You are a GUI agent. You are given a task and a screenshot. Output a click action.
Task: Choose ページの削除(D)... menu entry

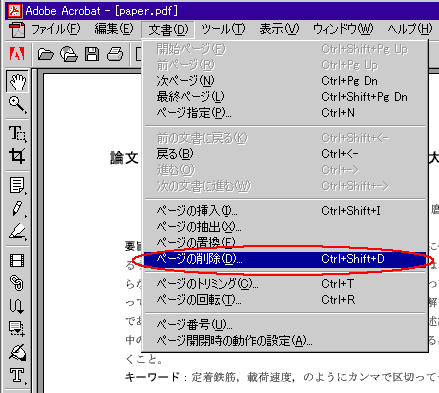[285, 259]
